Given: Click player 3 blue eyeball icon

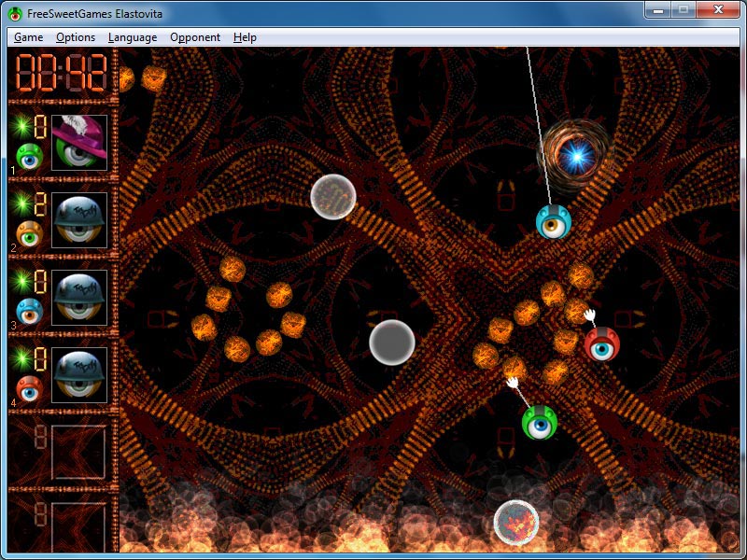Looking at the screenshot, I should click(30, 312).
